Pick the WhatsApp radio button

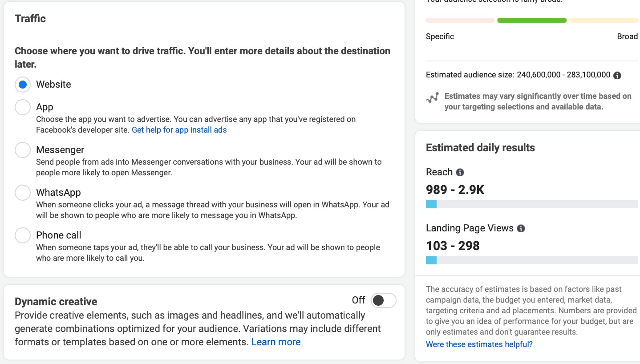coord(23,193)
